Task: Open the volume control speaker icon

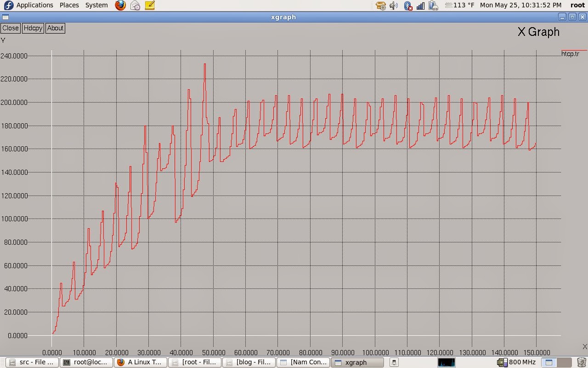Action: coord(393,5)
